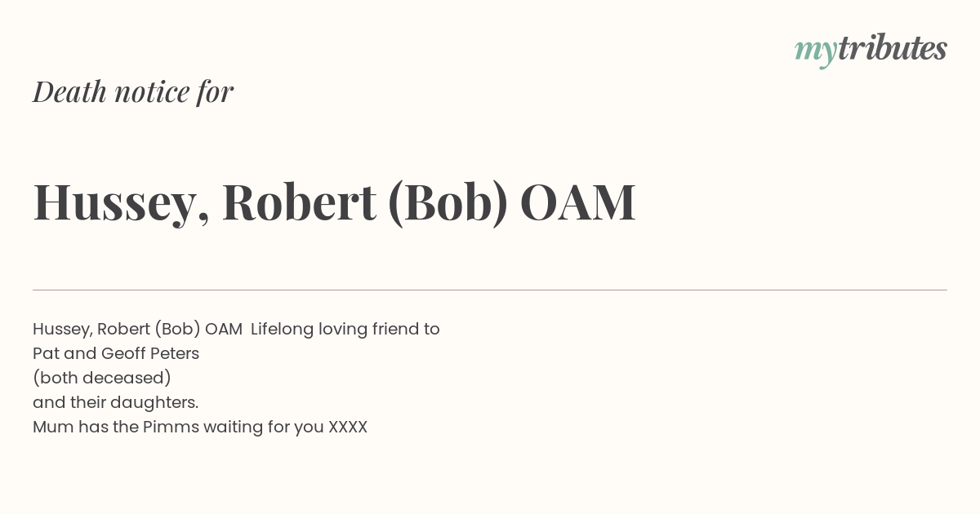
Task: Click the mytributes logo
Action: [x=871, y=50]
